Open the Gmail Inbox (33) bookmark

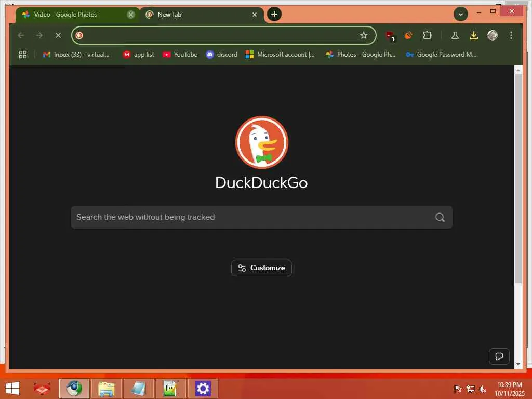(76, 55)
